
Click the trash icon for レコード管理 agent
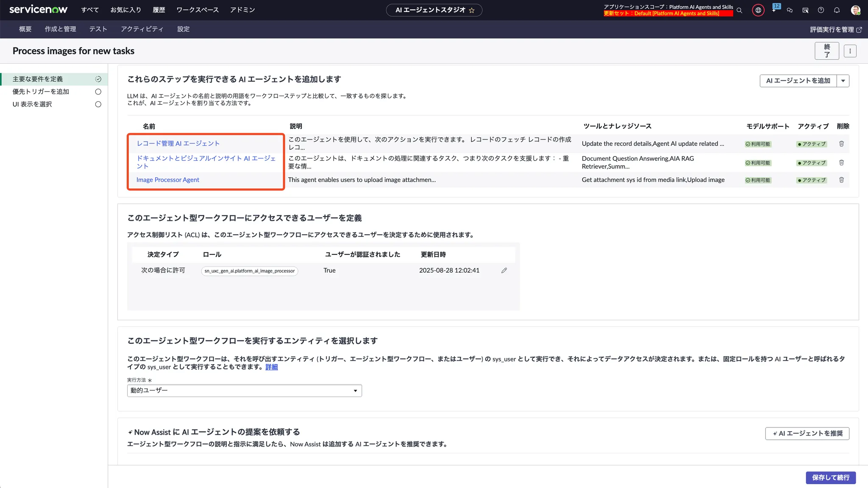pyautogui.click(x=841, y=144)
